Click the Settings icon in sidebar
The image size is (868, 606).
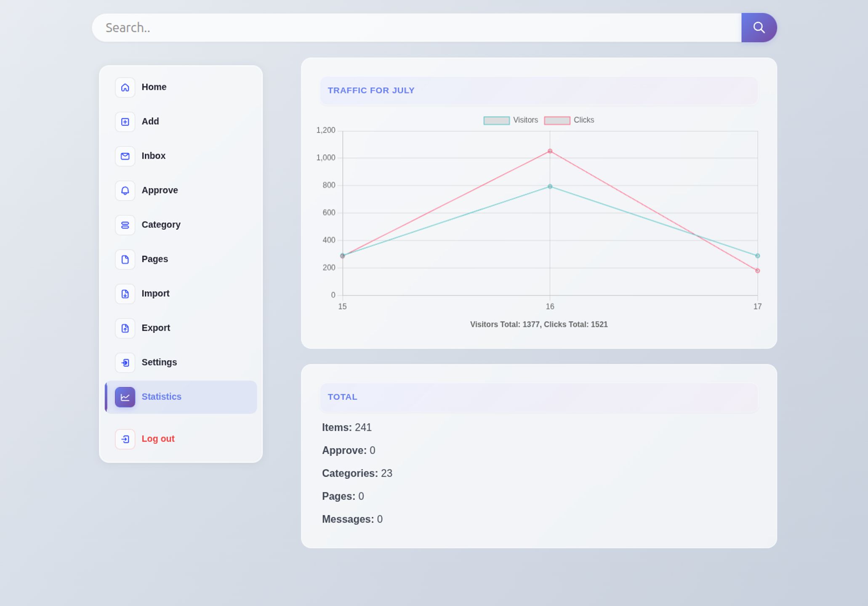click(125, 363)
